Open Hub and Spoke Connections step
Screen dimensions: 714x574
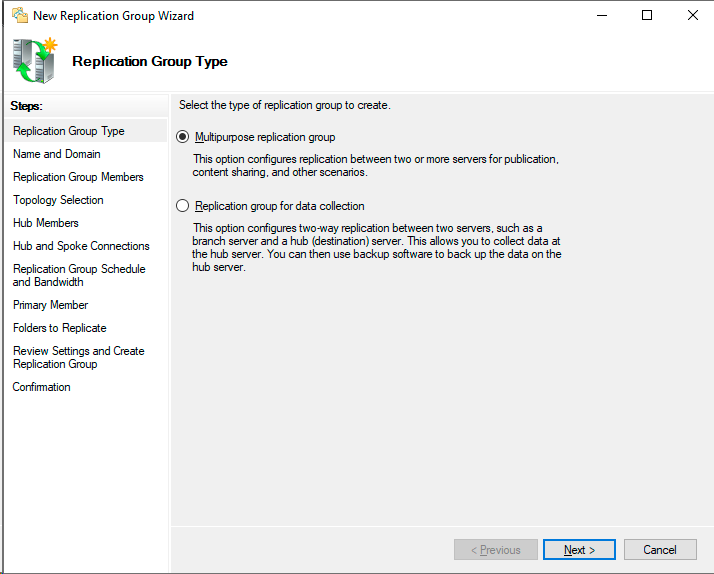coord(81,246)
